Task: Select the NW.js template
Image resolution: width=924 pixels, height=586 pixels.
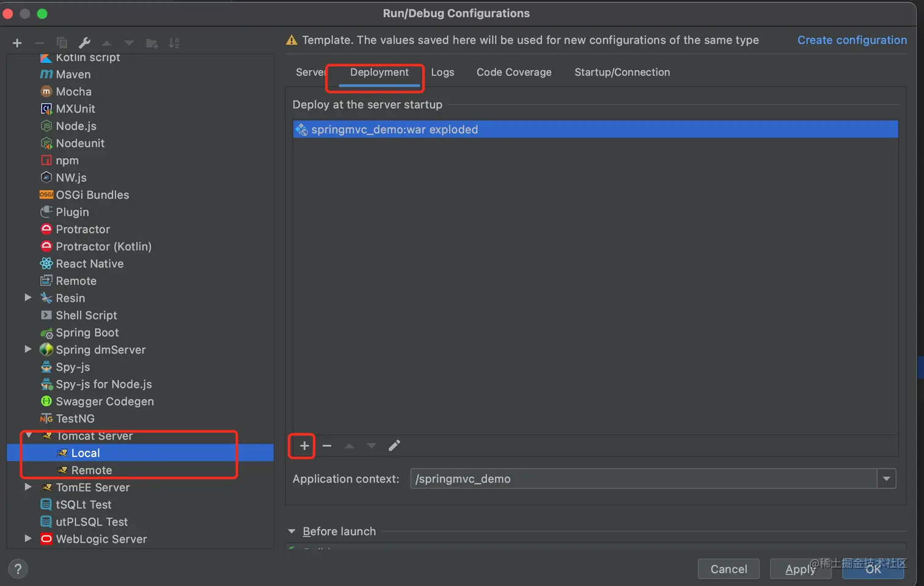Action: [x=71, y=177]
